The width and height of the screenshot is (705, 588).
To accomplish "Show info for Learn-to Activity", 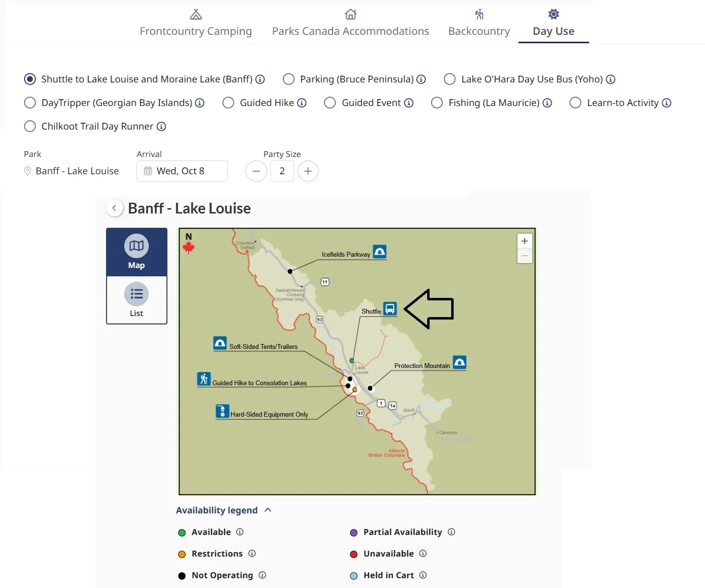I will point(667,103).
